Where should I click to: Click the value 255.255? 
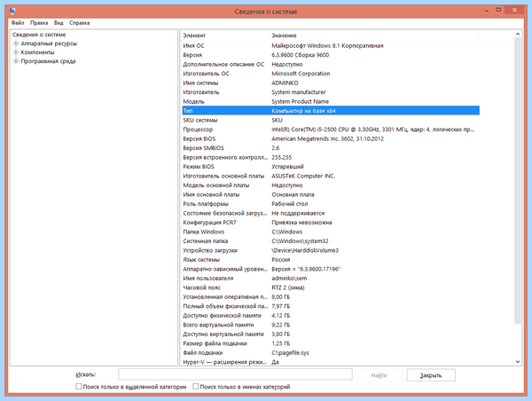pos(282,157)
